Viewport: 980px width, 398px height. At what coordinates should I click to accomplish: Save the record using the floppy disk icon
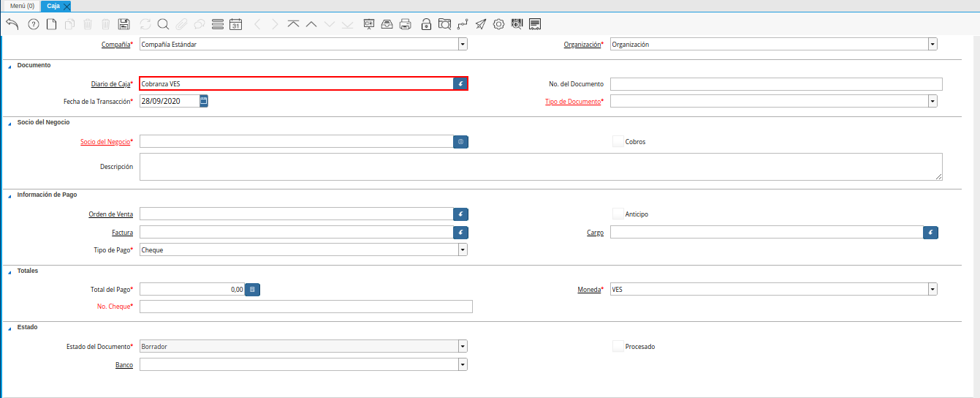124,24
